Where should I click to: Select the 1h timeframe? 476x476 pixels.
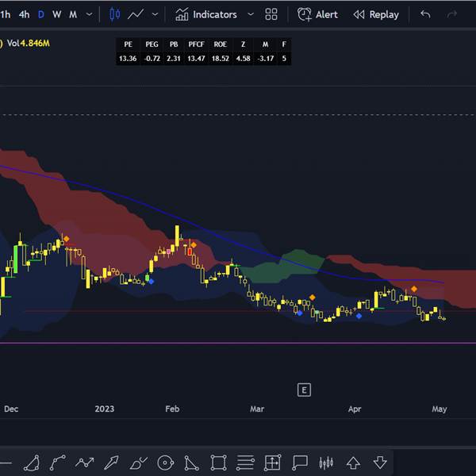tap(6, 14)
